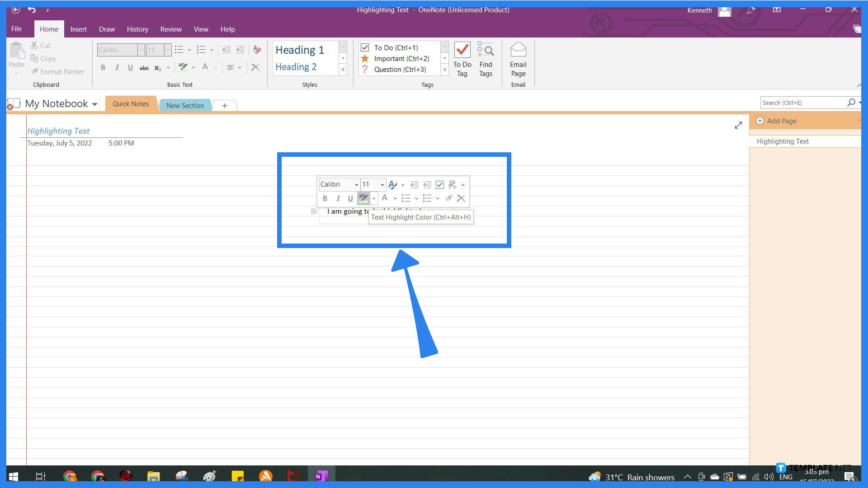
Task: Click the Email Page icon
Action: 518,59
